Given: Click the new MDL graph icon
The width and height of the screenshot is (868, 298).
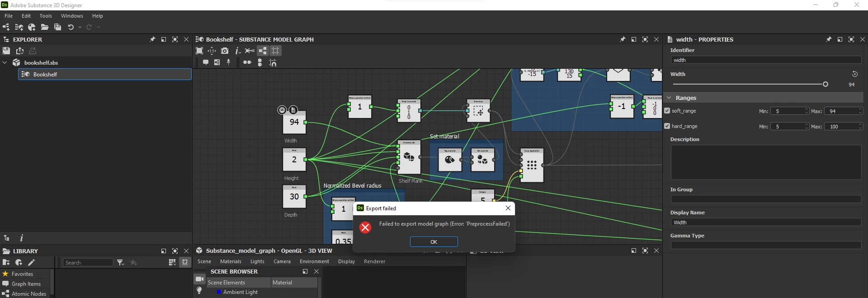Looking at the screenshot, I should 32,27.
